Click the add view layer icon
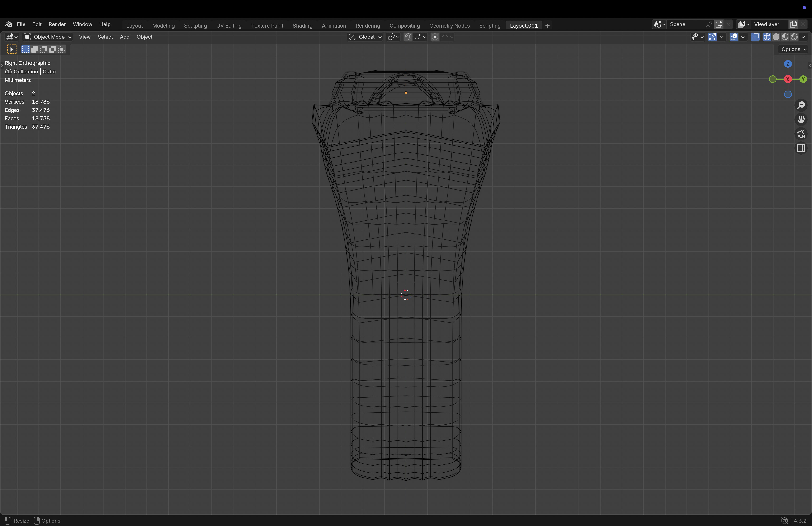Image resolution: width=812 pixels, height=526 pixels. (793, 24)
